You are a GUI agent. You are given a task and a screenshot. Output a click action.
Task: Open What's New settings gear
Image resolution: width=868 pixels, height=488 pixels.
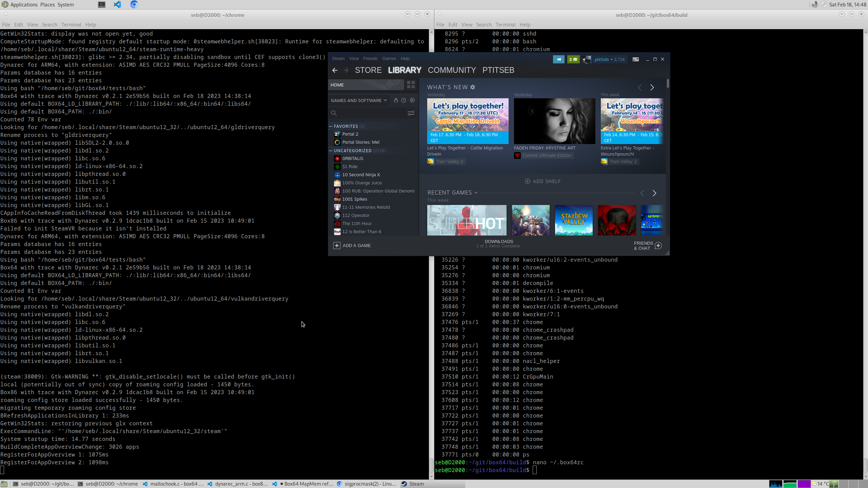tap(473, 87)
